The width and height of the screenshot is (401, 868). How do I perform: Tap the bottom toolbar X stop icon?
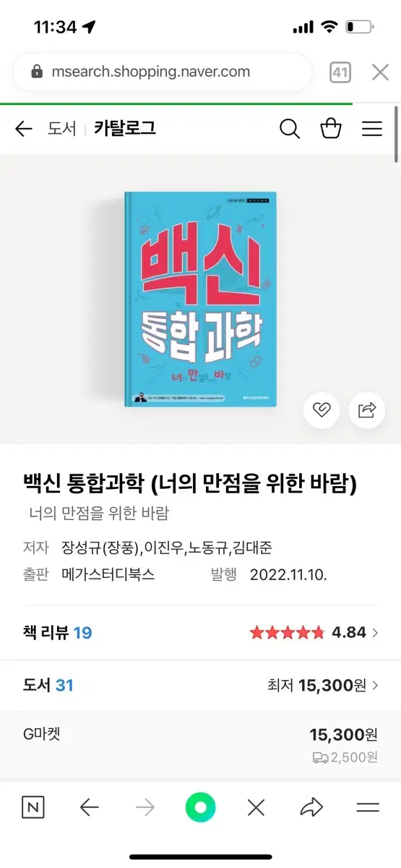click(x=256, y=807)
